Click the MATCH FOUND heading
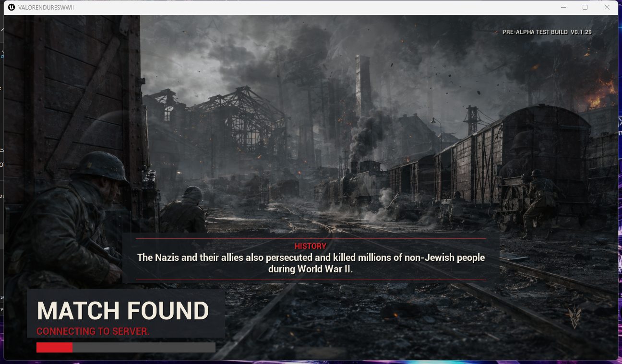Screen dimensions: 622x364 123,311
